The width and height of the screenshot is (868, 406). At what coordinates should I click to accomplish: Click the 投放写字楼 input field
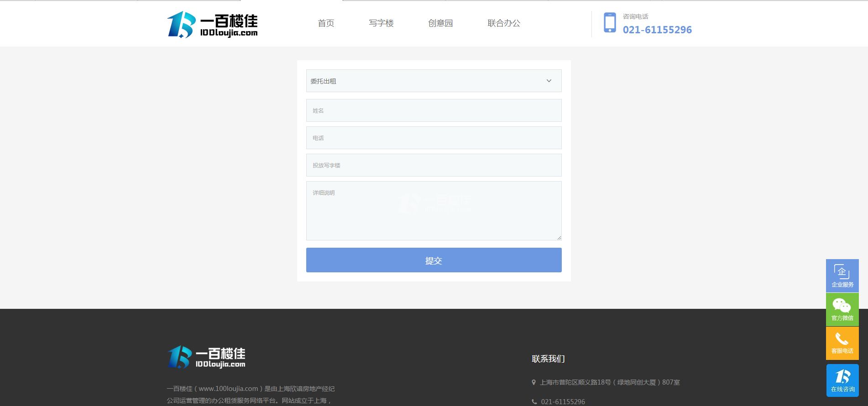tap(434, 165)
